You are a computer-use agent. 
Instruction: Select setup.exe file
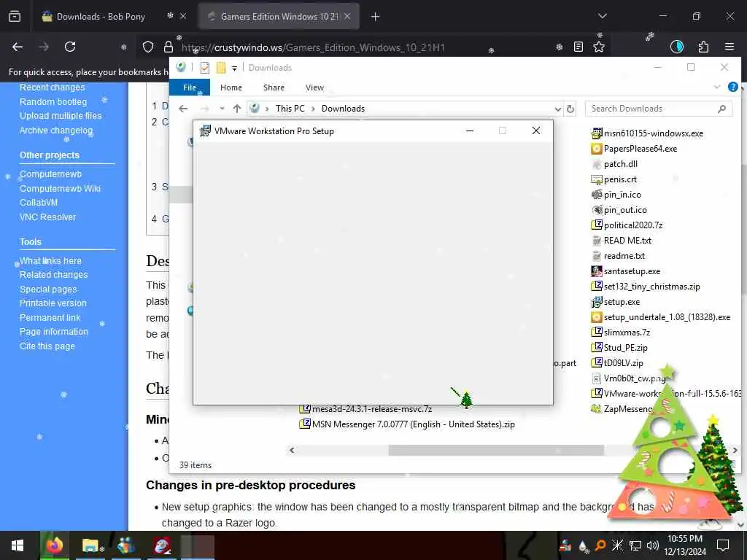616,301
